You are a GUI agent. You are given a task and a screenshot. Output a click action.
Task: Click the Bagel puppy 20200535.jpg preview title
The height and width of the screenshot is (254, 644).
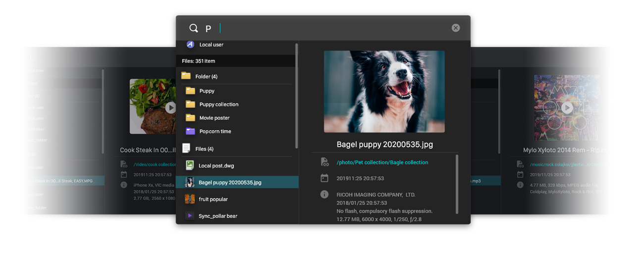(385, 145)
